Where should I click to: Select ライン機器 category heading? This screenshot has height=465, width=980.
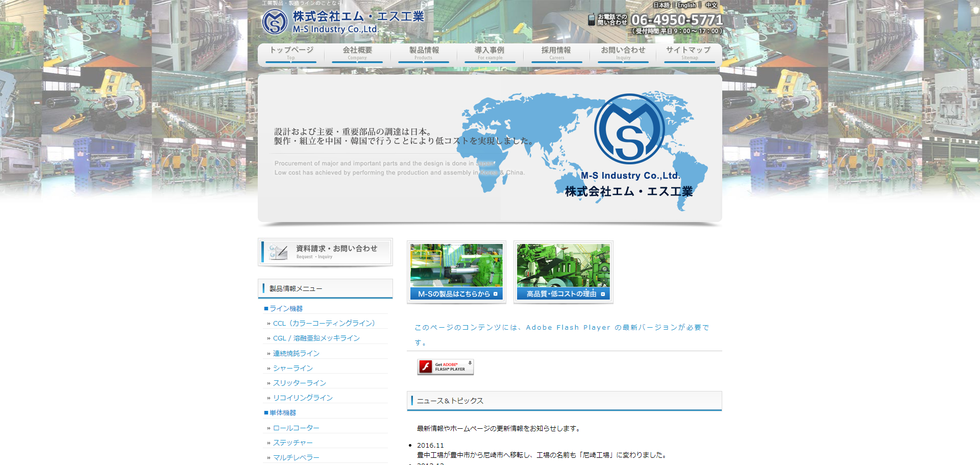click(286, 309)
